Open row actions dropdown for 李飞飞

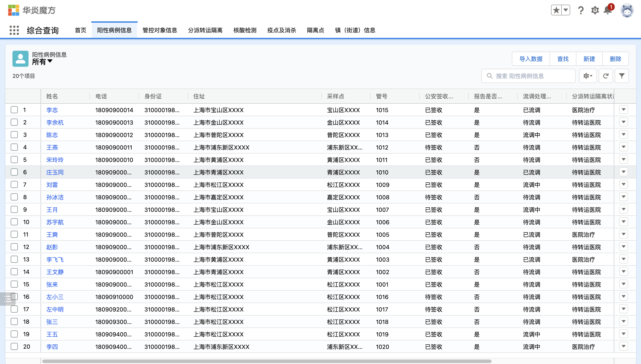coord(623,259)
